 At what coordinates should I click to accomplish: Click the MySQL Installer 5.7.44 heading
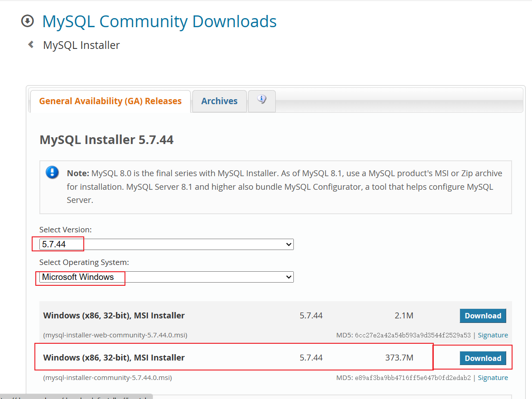pos(106,140)
